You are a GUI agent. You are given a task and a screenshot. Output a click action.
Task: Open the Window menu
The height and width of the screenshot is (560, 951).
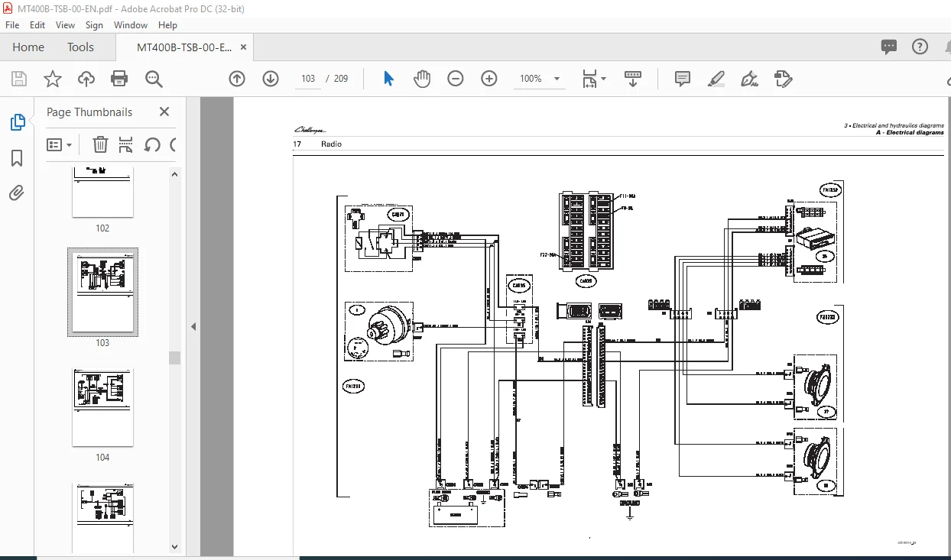[131, 25]
